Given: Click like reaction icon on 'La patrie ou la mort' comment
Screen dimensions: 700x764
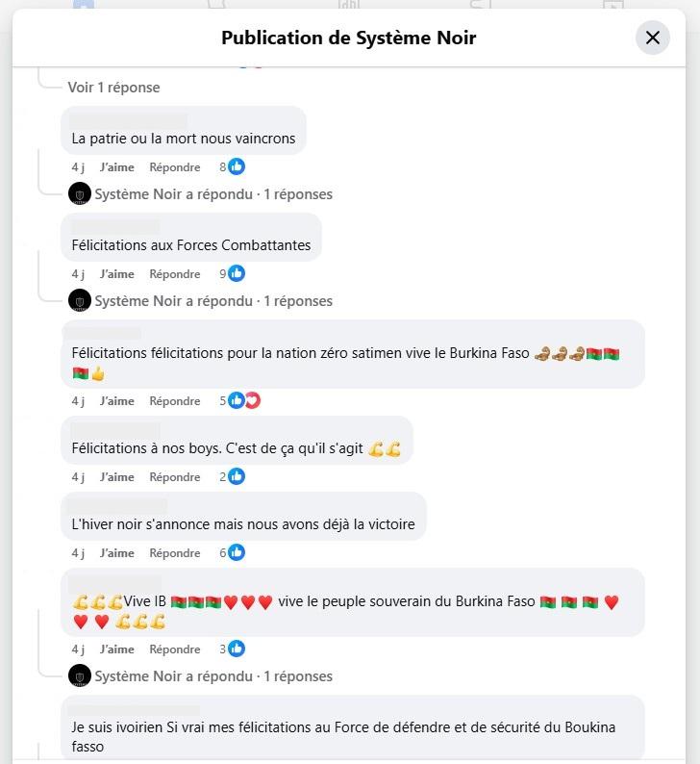Looking at the screenshot, I should point(237,166).
